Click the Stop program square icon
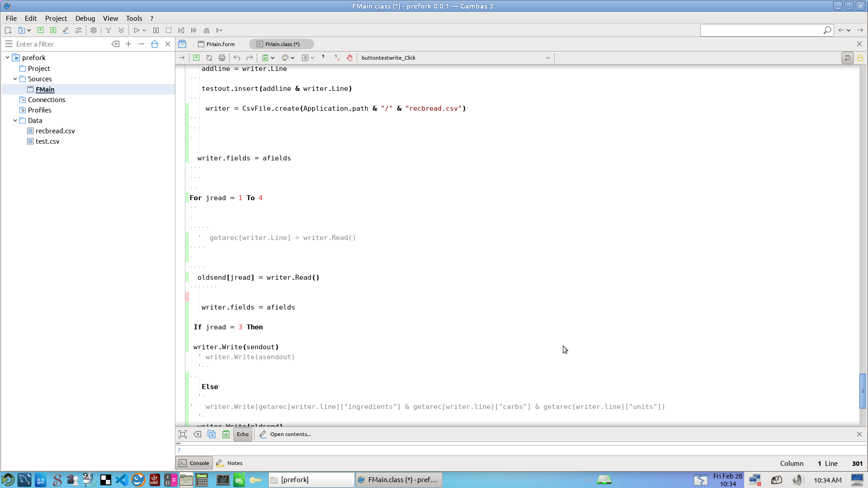868x488 pixels. click(169, 30)
